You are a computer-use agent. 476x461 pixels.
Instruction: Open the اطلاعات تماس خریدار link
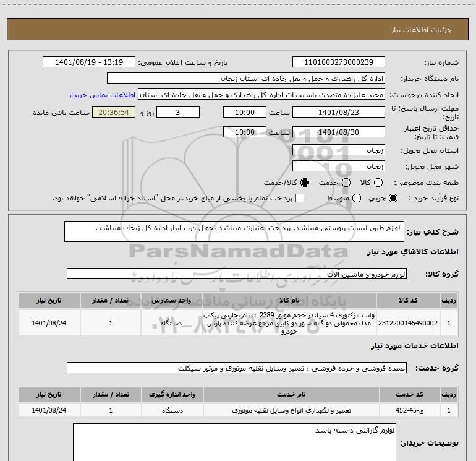[x=102, y=95]
